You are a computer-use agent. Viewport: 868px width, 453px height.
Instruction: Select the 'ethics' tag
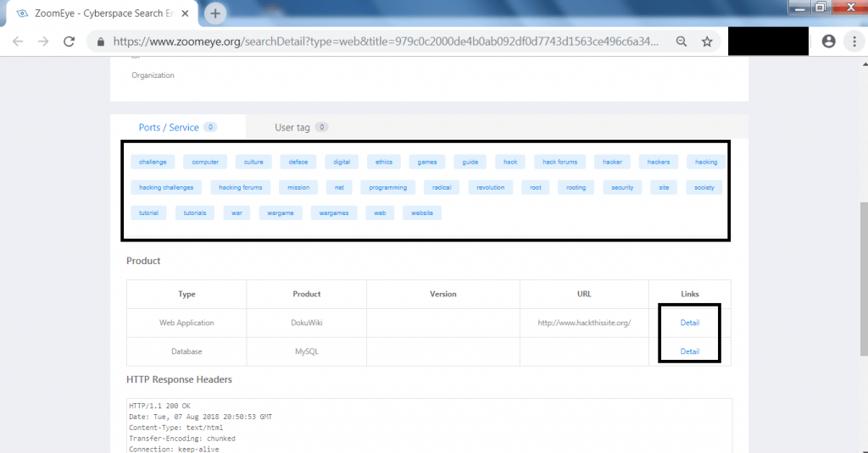click(384, 162)
